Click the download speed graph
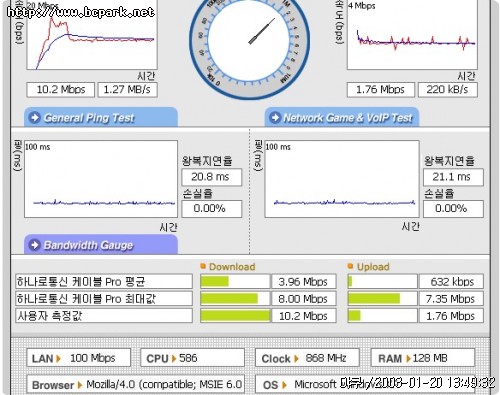This screenshot has width=500, height=395. click(x=92, y=35)
